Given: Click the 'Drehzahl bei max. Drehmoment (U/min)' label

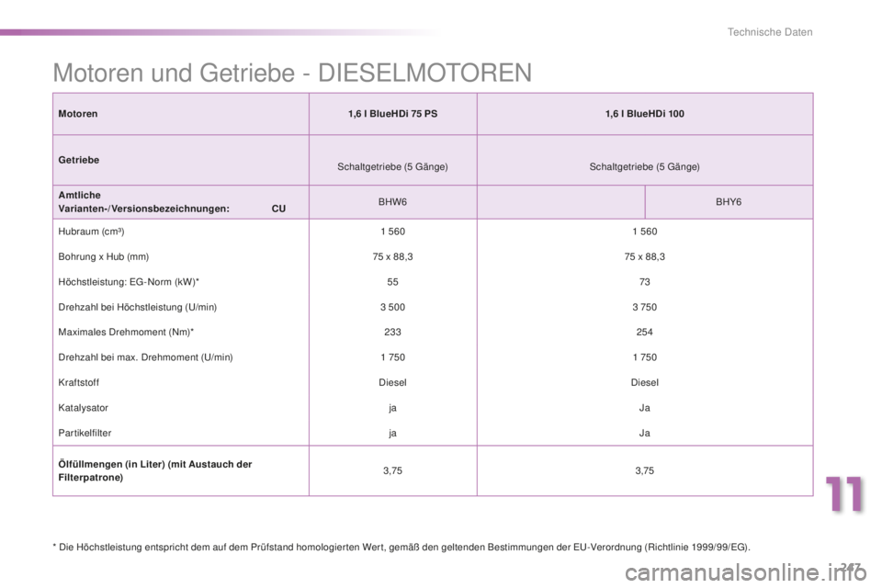Looking at the screenshot, I should point(145,357).
